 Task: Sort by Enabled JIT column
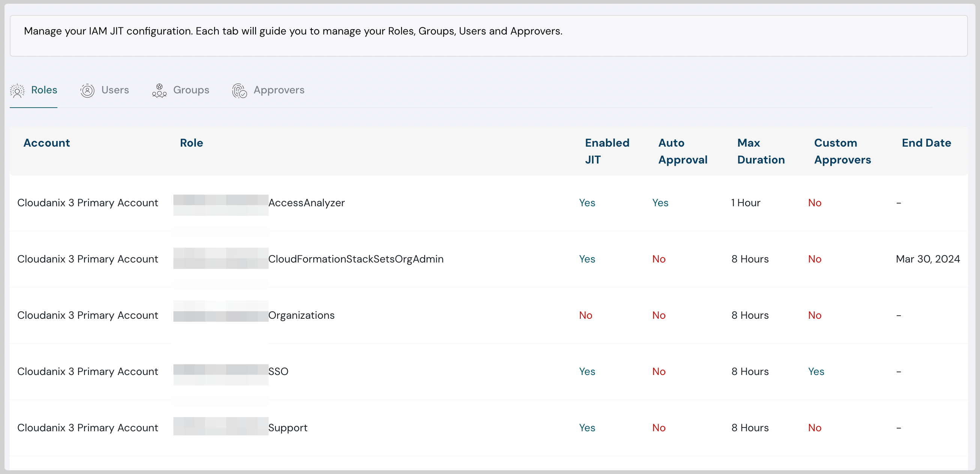pyautogui.click(x=607, y=151)
